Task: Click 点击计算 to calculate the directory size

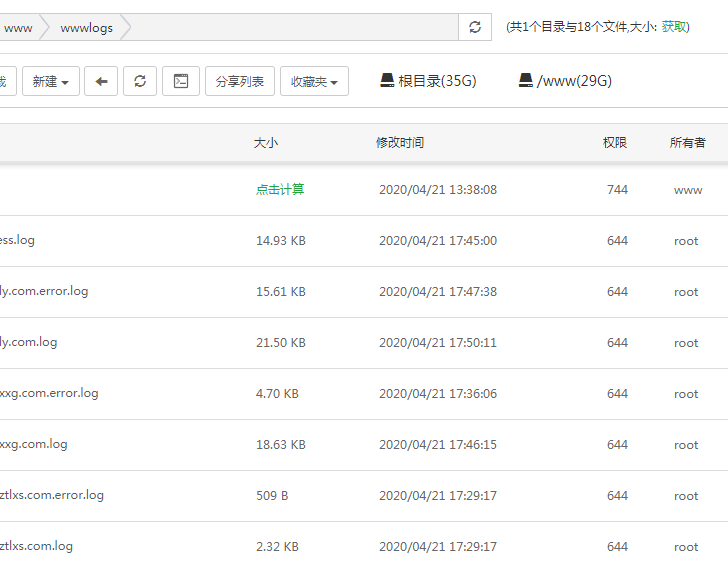Action: (x=280, y=189)
